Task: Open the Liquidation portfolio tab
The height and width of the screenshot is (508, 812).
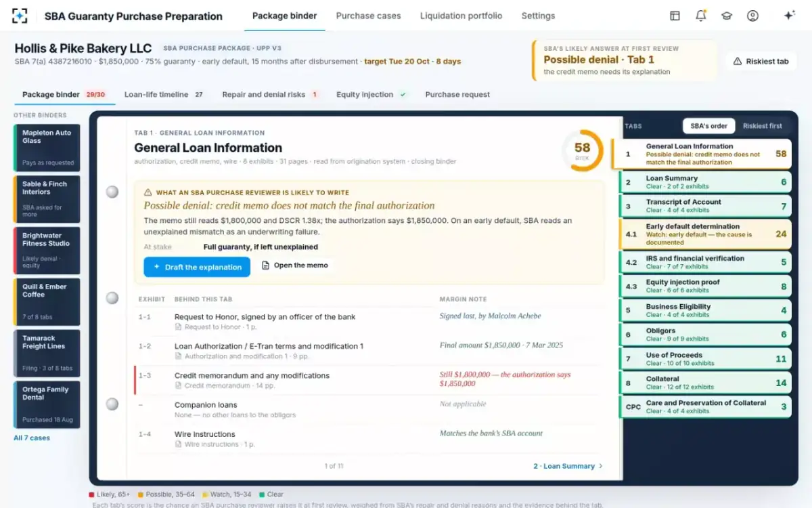Action: 461,16
